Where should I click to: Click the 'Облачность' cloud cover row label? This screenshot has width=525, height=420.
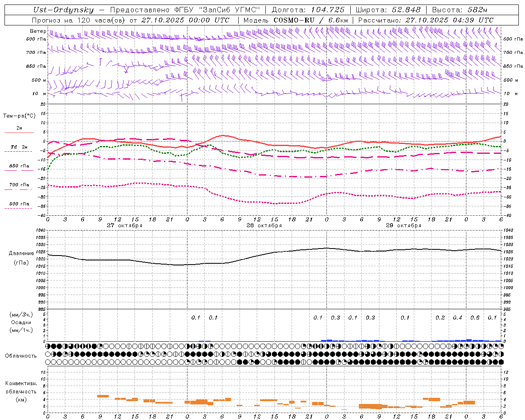tap(21, 356)
